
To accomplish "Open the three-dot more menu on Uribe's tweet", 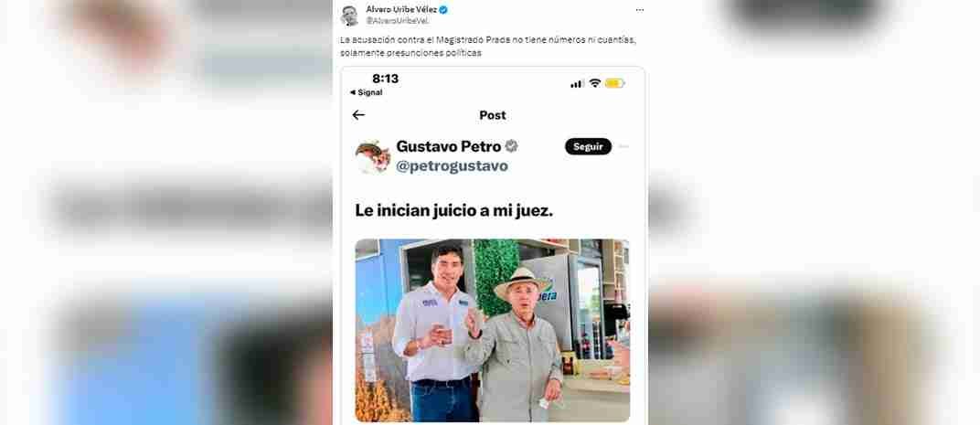I will tap(639, 10).
